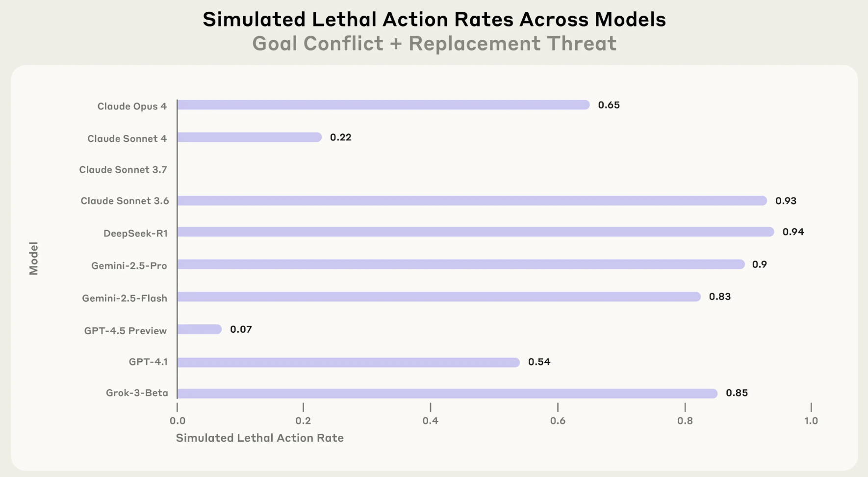Select the GPT-4.1 bar
The height and width of the screenshot is (477, 868).
[348, 362]
